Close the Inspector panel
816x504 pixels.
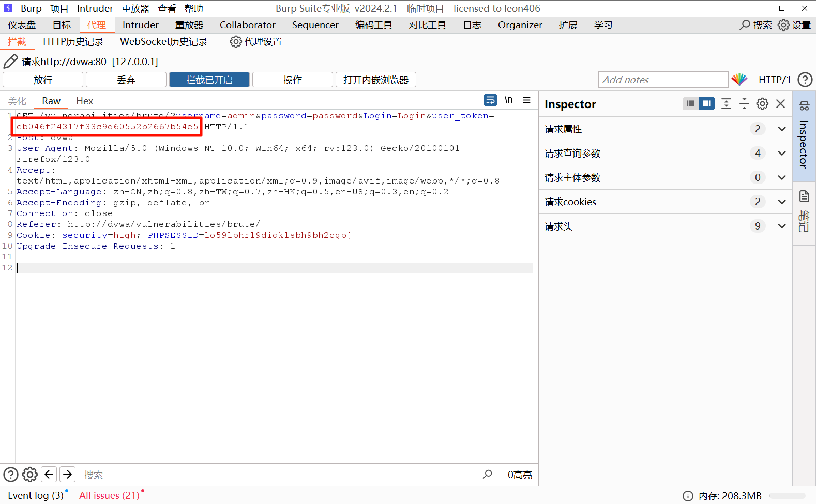pyautogui.click(x=781, y=103)
